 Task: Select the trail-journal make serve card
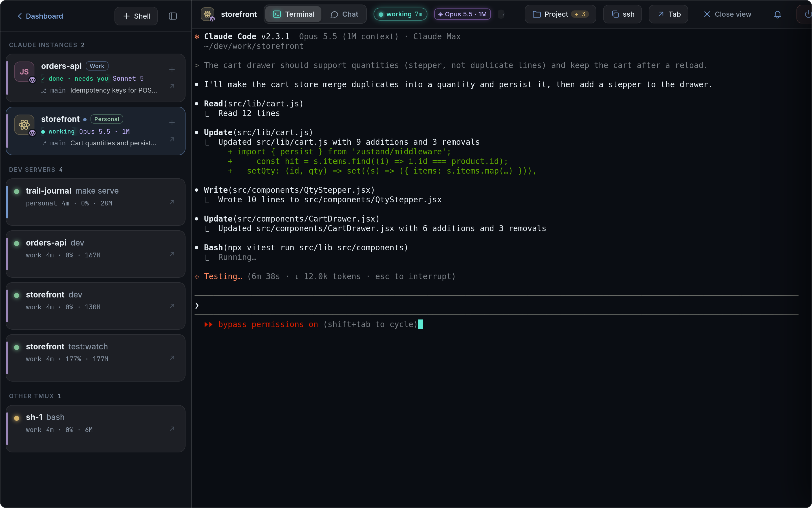tap(96, 202)
